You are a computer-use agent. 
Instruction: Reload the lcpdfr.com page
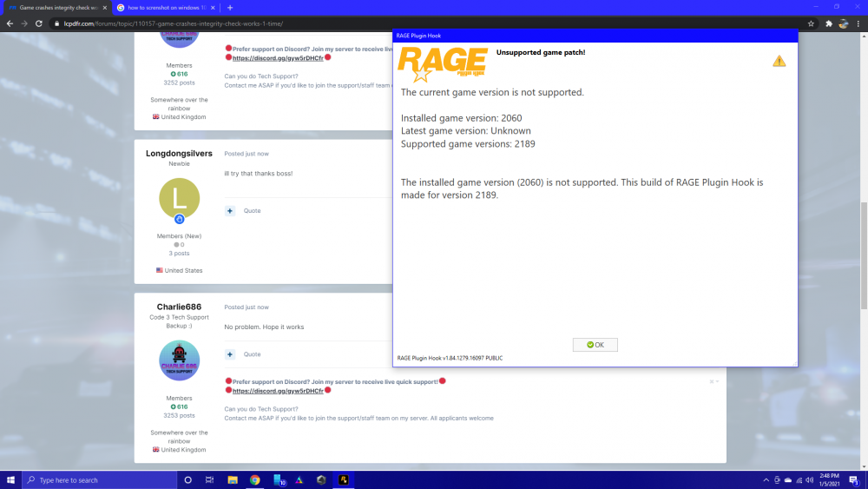click(39, 23)
